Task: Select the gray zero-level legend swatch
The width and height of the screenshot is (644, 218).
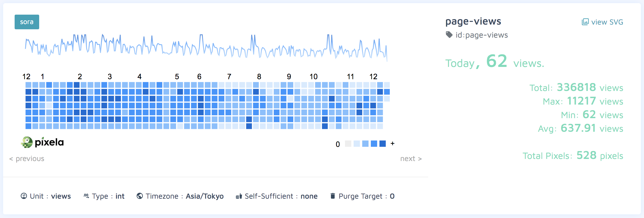Action: coord(348,144)
